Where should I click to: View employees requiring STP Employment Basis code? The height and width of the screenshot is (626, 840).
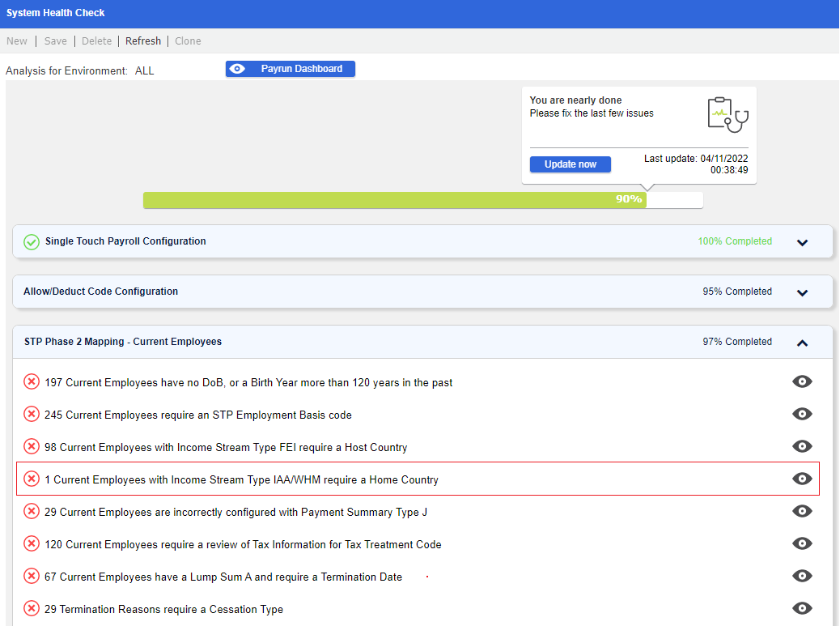802,414
